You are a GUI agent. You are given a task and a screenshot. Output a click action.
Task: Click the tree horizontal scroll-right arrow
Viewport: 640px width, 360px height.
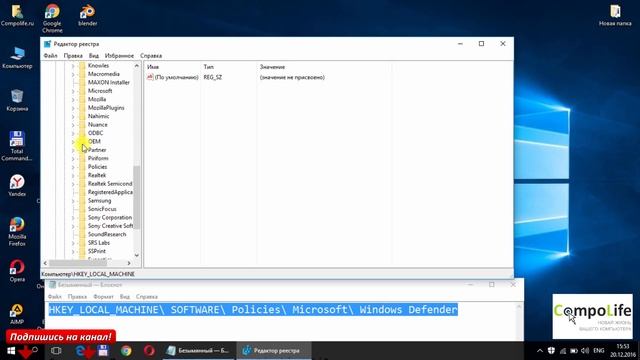(129, 263)
